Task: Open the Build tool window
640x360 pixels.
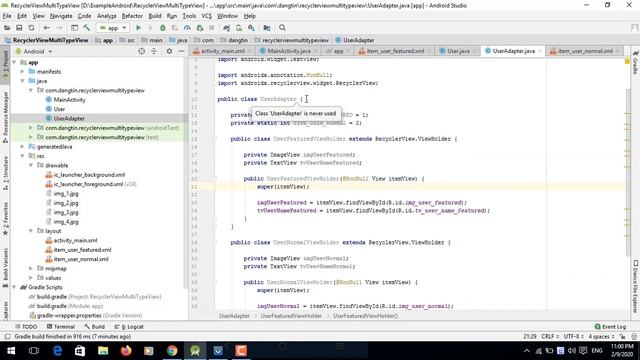Action: point(94,327)
